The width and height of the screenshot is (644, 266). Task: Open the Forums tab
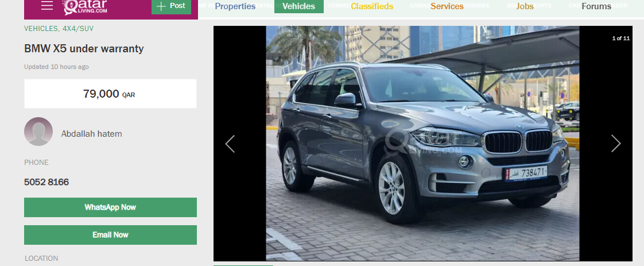tap(596, 6)
